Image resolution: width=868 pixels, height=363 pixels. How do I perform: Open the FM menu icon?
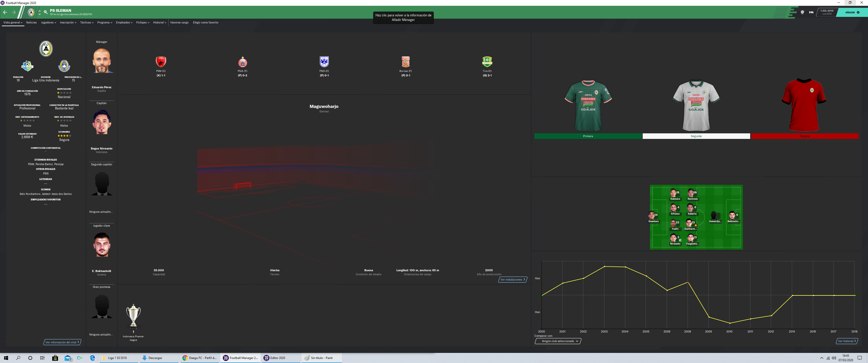pyautogui.click(x=811, y=12)
